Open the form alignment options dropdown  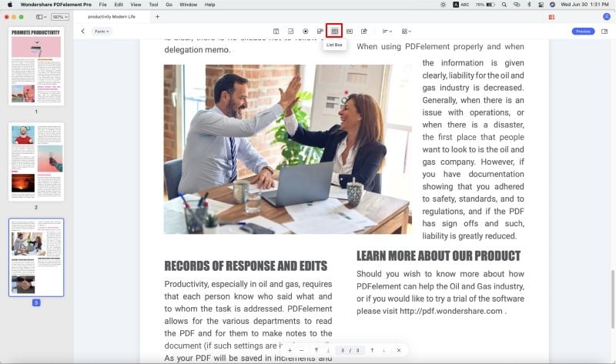[x=387, y=32]
